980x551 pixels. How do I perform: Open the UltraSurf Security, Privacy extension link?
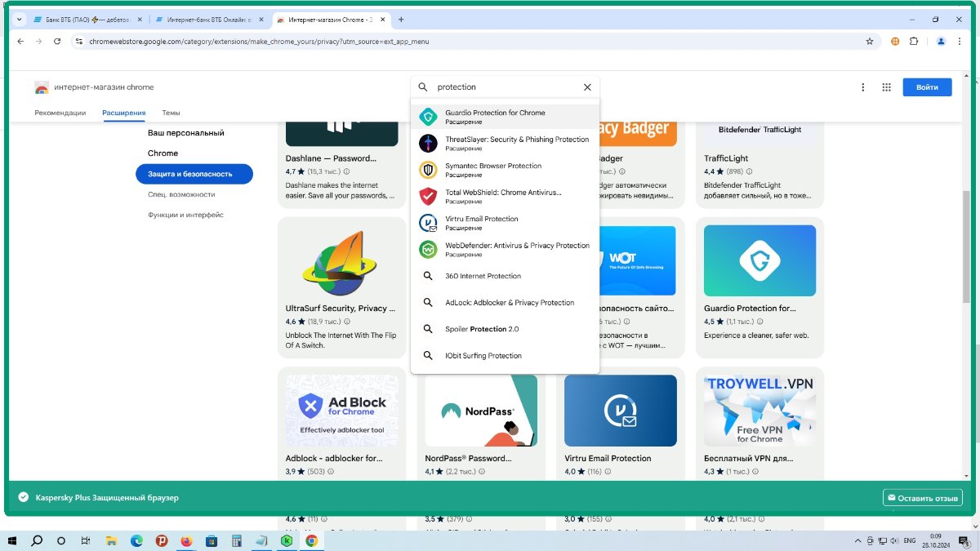pos(341,309)
